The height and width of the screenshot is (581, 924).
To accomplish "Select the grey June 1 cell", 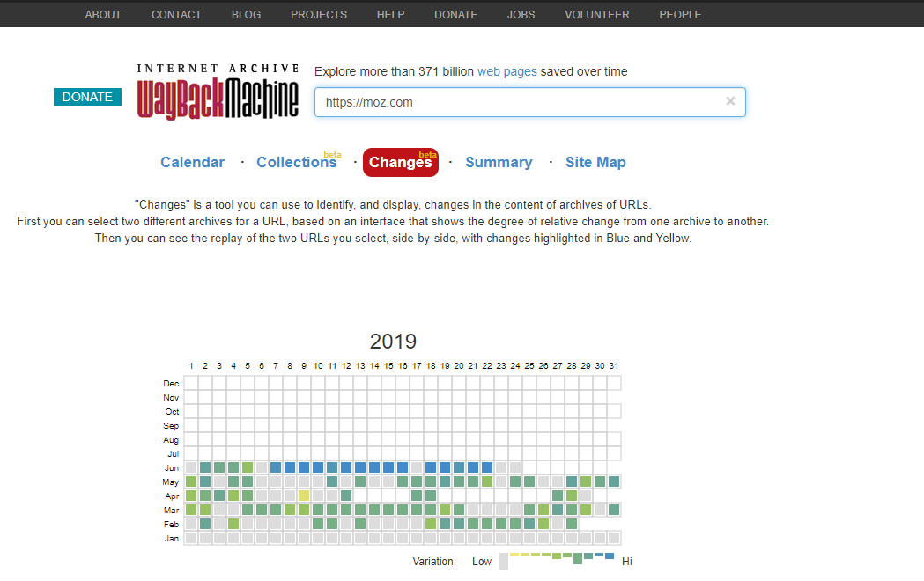I will [x=191, y=467].
